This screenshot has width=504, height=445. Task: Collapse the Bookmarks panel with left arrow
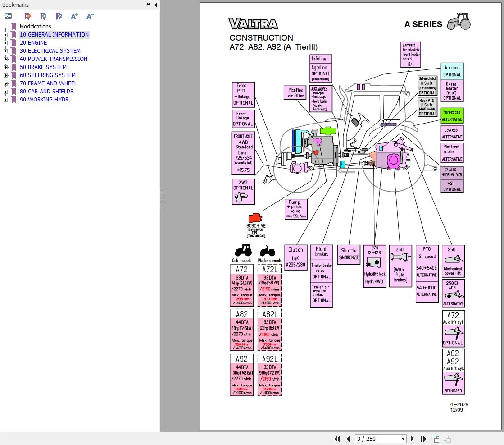click(x=155, y=5)
